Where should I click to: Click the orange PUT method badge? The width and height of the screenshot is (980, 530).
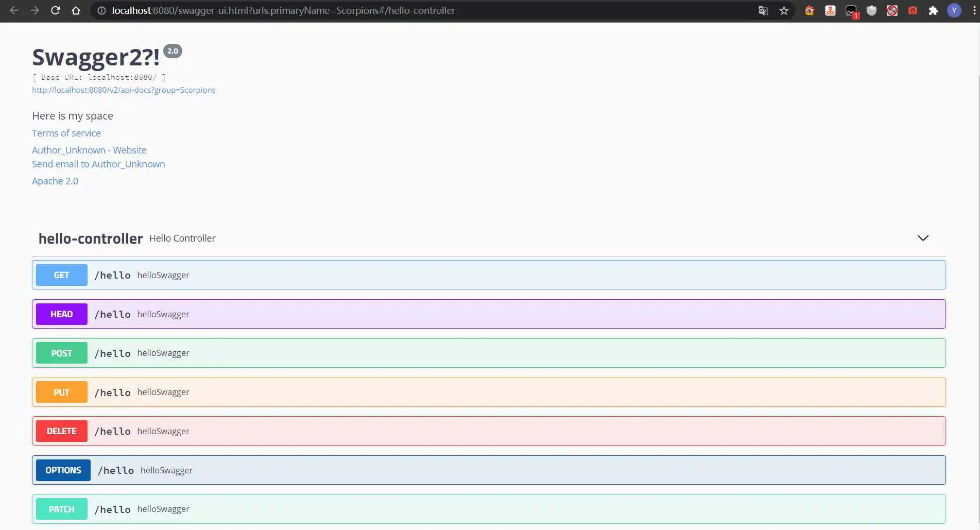pyautogui.click(x=62, y=392)
